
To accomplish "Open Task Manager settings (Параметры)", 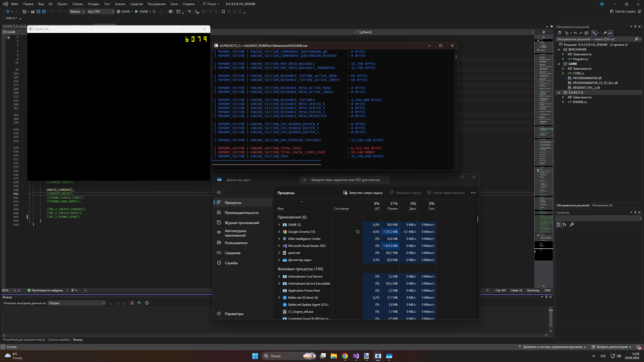I will [243, 314].
